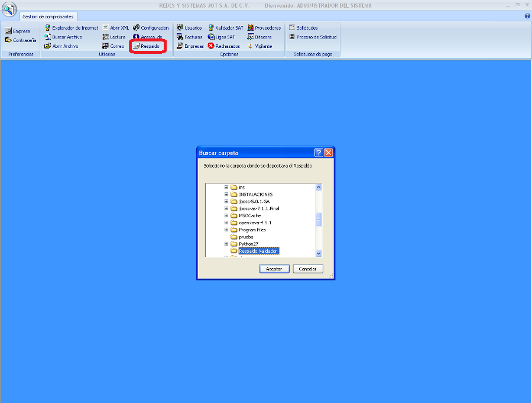The width and height of the screenshot is (532, 403).
Task: Select the prueba folder
Action: (245, 237)
